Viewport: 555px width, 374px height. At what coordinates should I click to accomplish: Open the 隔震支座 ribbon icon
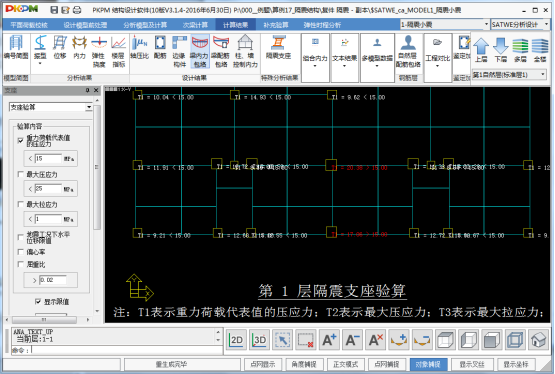pos(279,48)
